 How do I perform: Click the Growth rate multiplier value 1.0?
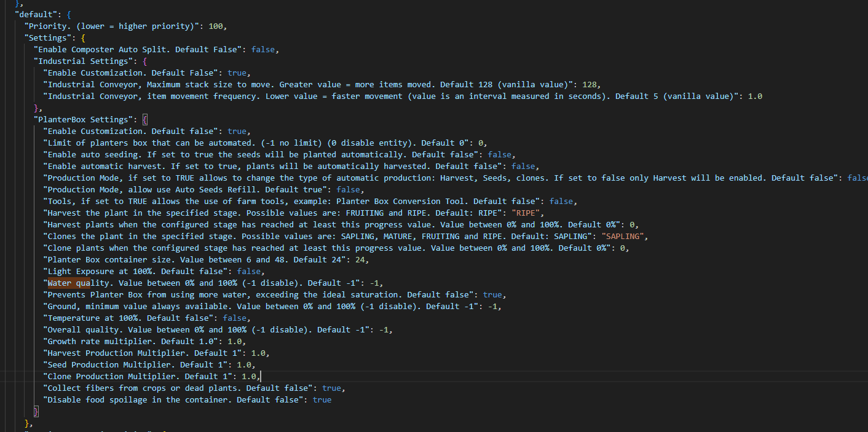tap(234, 341)
